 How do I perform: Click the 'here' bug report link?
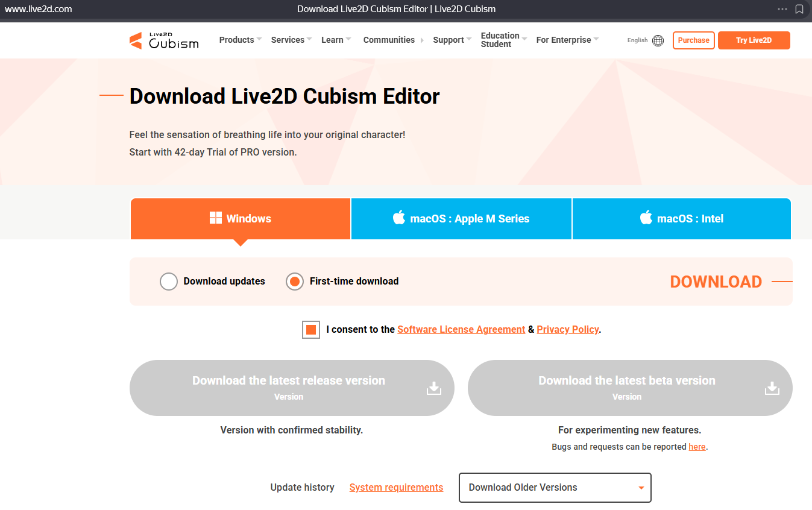697,447
